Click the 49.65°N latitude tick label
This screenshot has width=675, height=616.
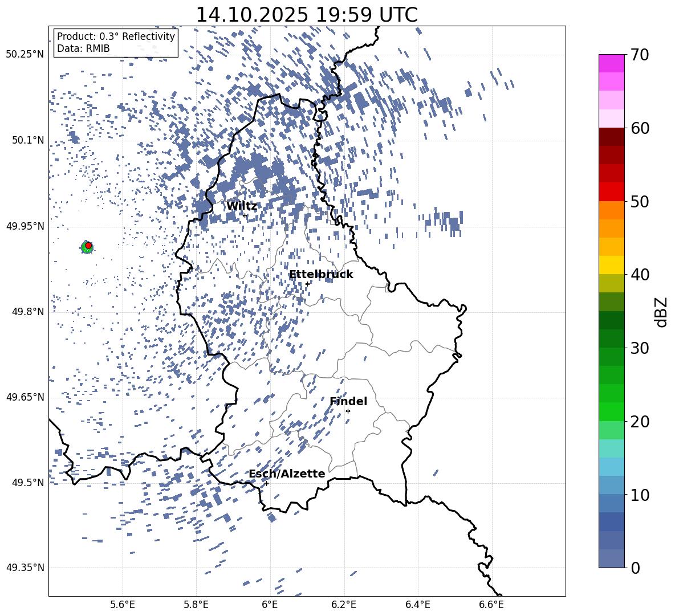tap(25, 397)
